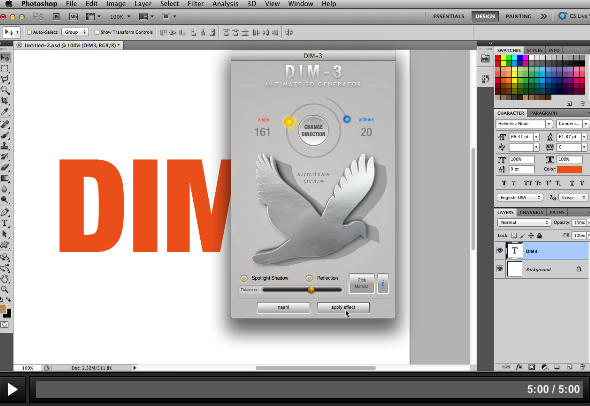The height and width of the screenshot is (406, 590).
Task: Click the Change Direction round button
Action: click(313, 130)
